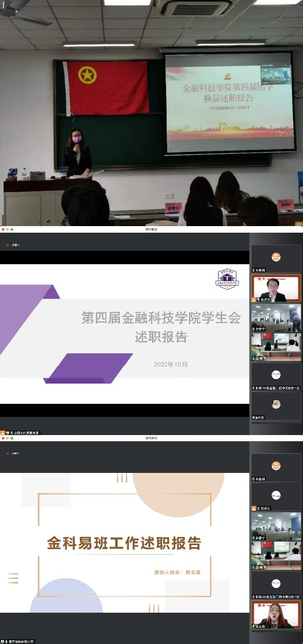Click the 腾讯会议 title bar above the 金科易班 slide
This screenshot has height=644, width=303.
(x=151, y=438)
